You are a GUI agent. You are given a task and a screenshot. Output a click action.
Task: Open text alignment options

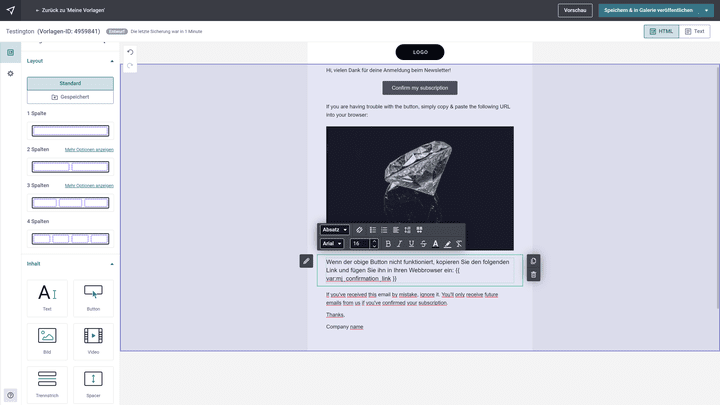click(x=396, y=230)
